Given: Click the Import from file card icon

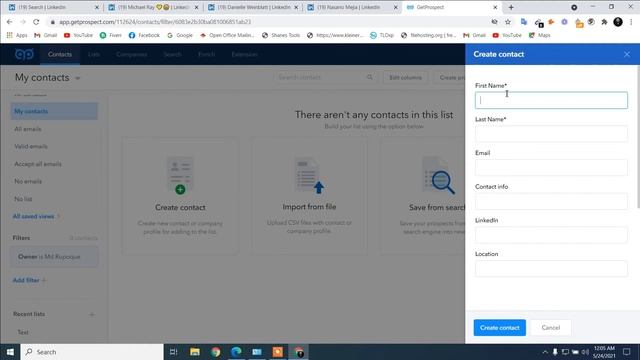Looking at the screenshot, I should (x=309, y=176).
